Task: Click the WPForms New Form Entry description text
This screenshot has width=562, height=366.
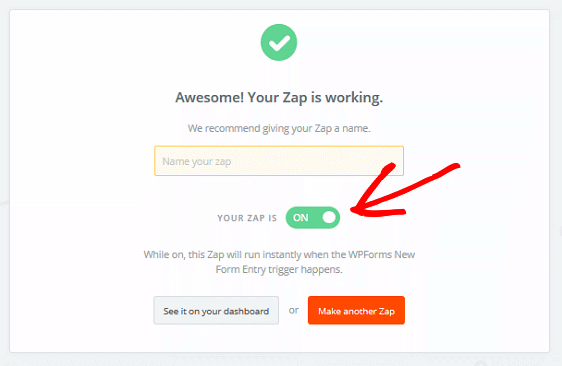Action: pyautogui.click(x=279, y=262)
